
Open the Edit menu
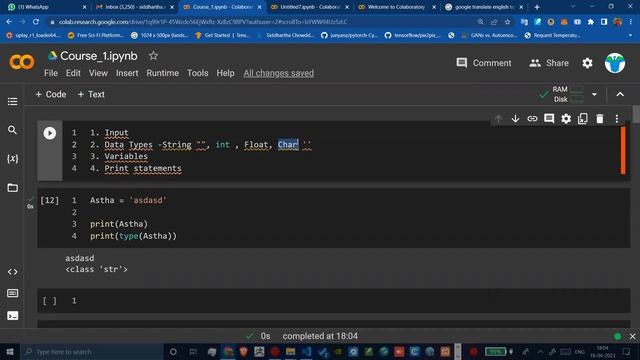point(73,73)
